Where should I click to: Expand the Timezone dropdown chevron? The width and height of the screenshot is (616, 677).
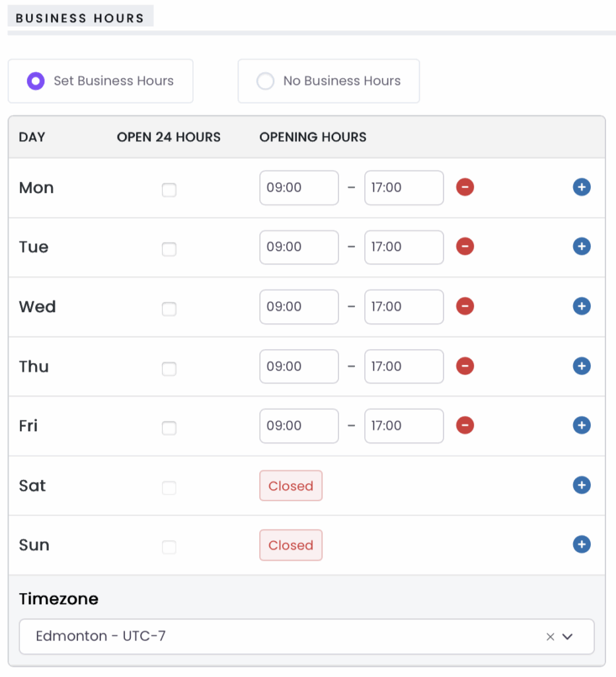pos(567,637)
